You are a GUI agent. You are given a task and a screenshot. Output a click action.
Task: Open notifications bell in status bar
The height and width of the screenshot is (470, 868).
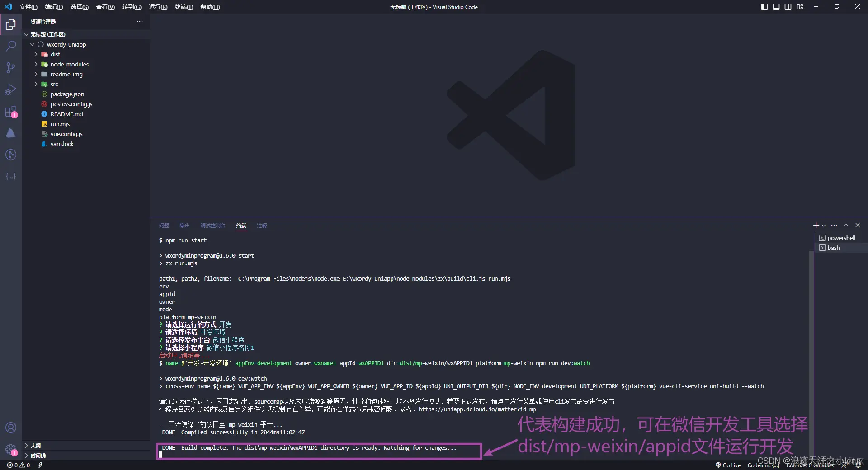[858, 465]
